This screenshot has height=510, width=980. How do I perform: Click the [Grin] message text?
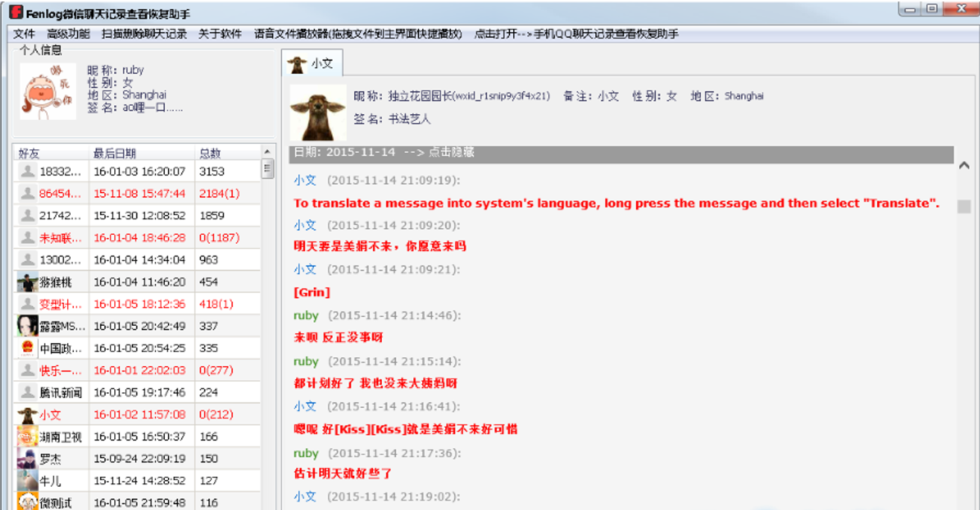point(312,292)
